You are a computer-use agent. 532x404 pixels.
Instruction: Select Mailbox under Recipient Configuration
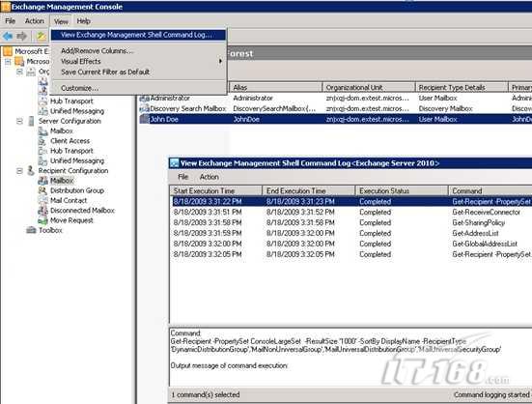(62, 181)
